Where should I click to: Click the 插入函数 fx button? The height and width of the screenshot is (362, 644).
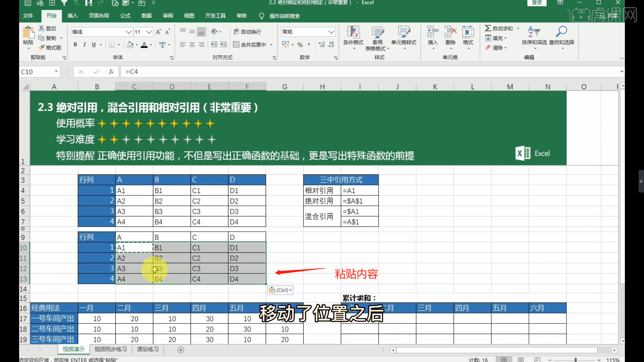(111, 71)
